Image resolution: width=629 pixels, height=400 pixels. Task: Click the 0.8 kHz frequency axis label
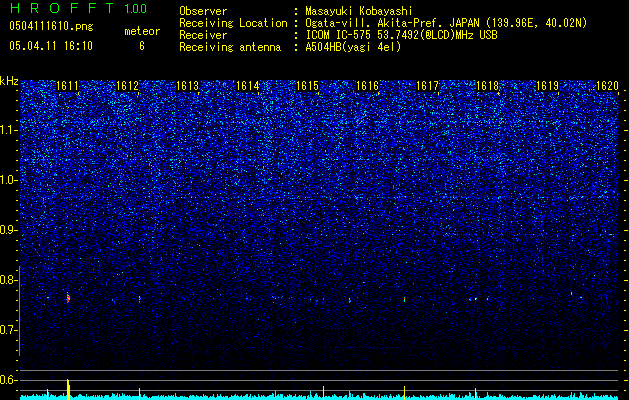click(x=9, y=280)
